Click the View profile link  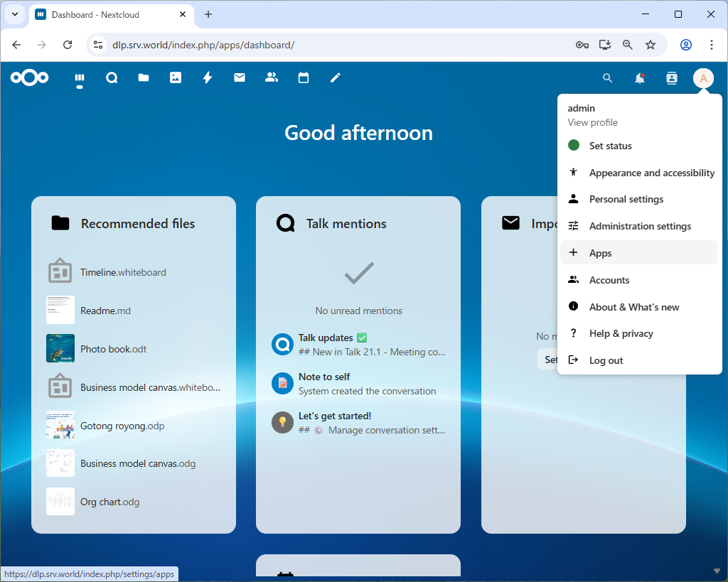pyautogui.click(x=592, y=122)
